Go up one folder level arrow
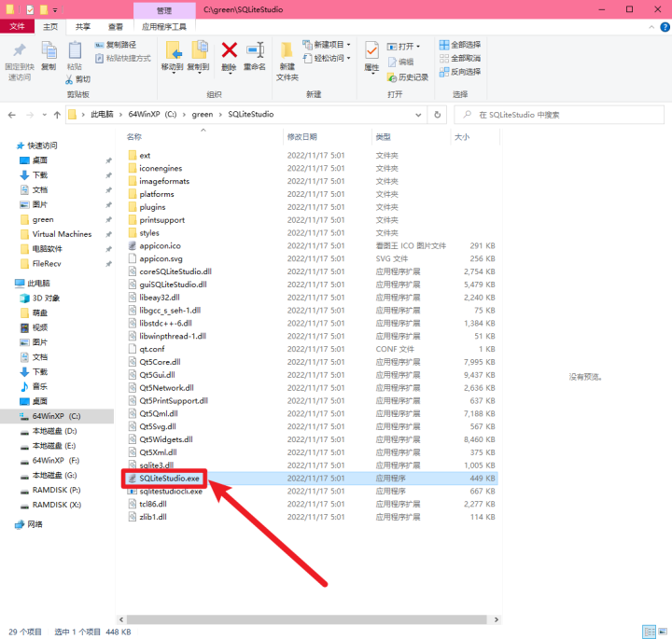Viewport: 672px width, 639px height. coord(57,115)
